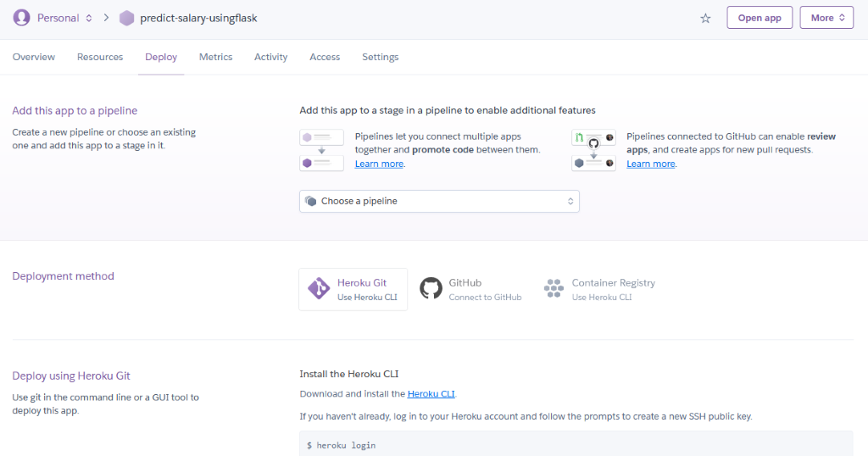Image resolution: width=868 pixels, height=456 pixels.
Task: Open the More dropdown menu
Action: tap(826, 18)
